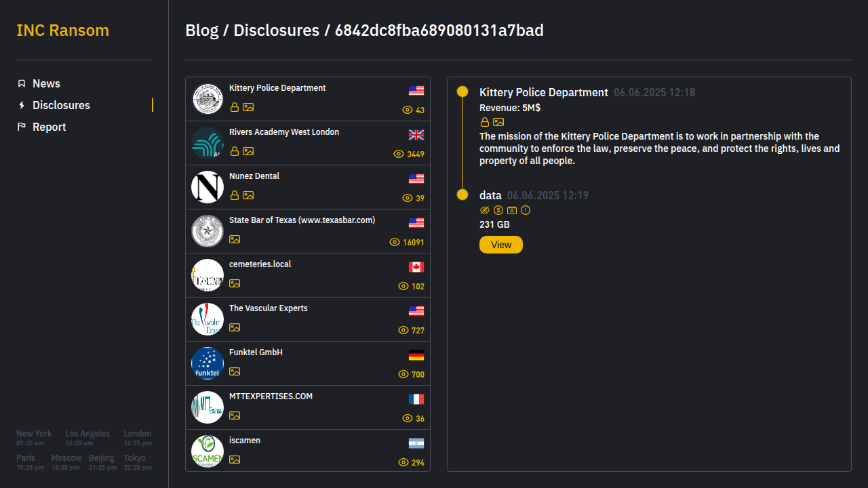
Task: Click the Funktel logo thumbnail
Action: tap(208, 363)
